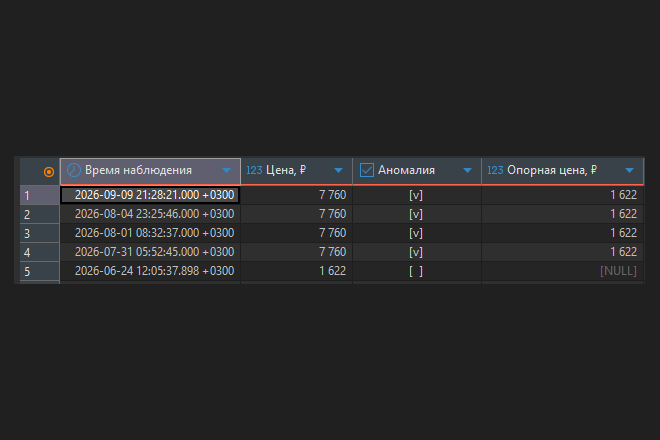Select row number 3 header
The width and height of the screenshot is (660, 440).
tap(40, 233)
